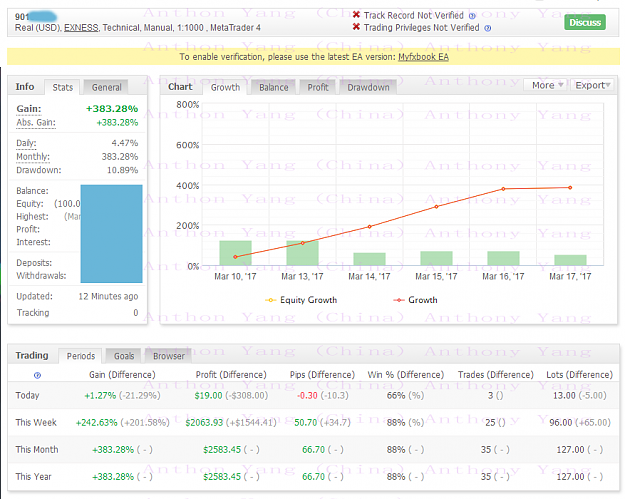The width and height of the screenshot is (625, 499).
Task: Switch to the General tab in Info panel
Action: [x=106, y=87]
